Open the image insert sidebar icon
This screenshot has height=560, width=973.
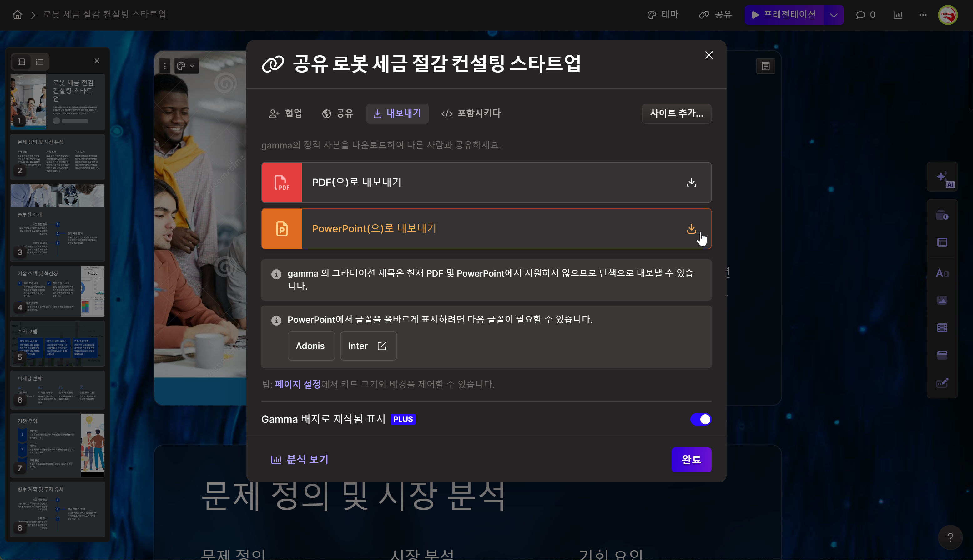click(x=942, y=300)
